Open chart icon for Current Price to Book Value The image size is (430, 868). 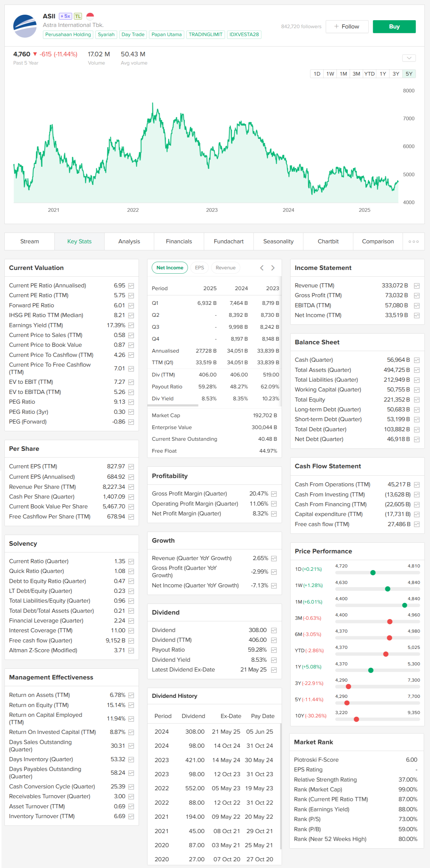131,345
